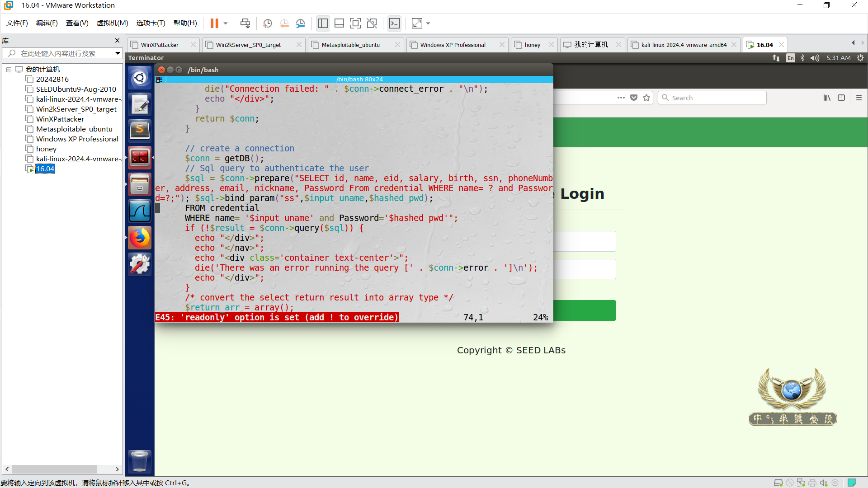The image size is (868, 488).
Task: Open the Ubuntu sound volume indicator
Action: click(815, 58)
